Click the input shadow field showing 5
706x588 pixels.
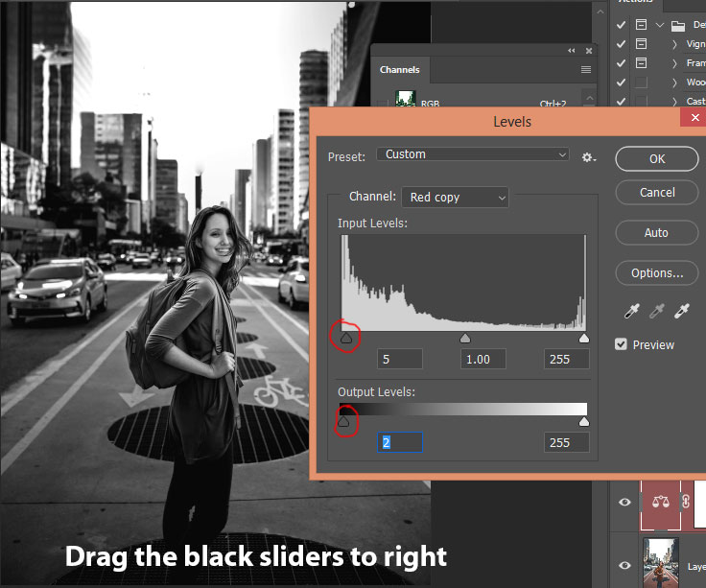tap(400, 359)
